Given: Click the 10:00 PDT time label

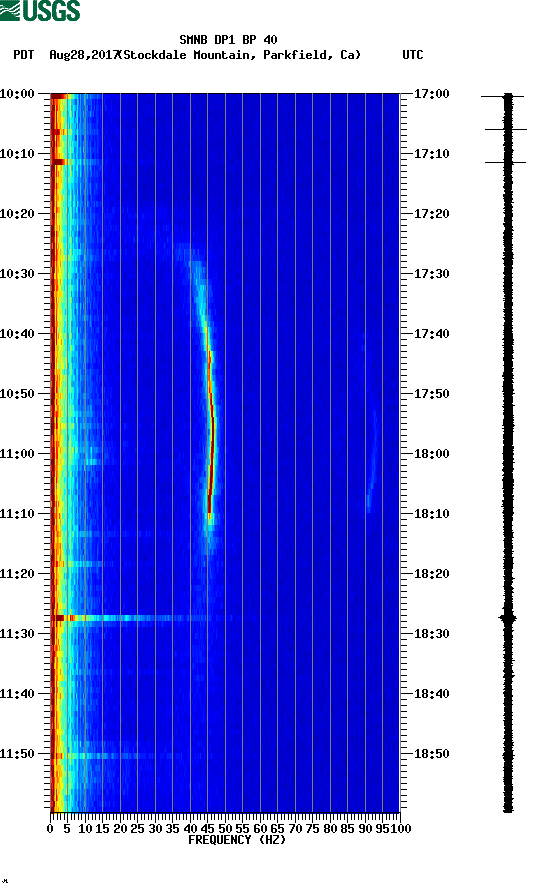Looking at the screenshot, I should [17, 94].
